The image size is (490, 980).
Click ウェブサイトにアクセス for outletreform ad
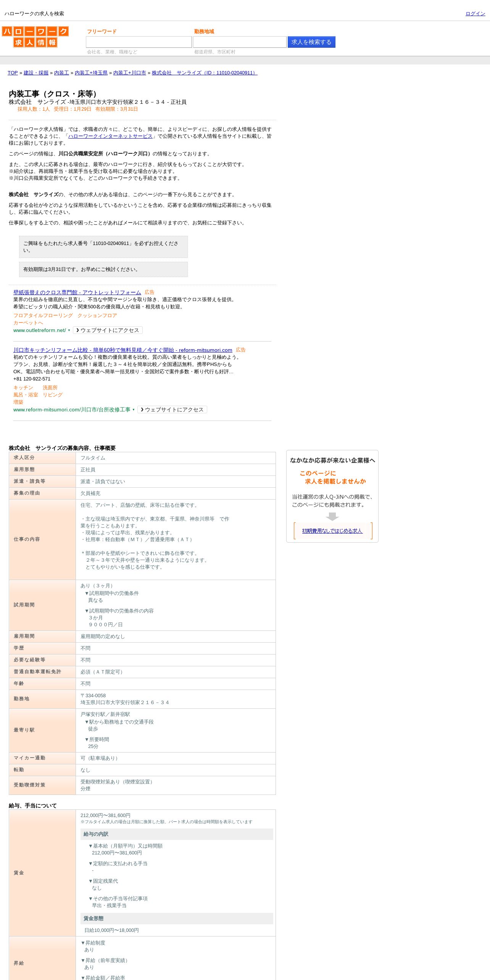coord(108,330)
